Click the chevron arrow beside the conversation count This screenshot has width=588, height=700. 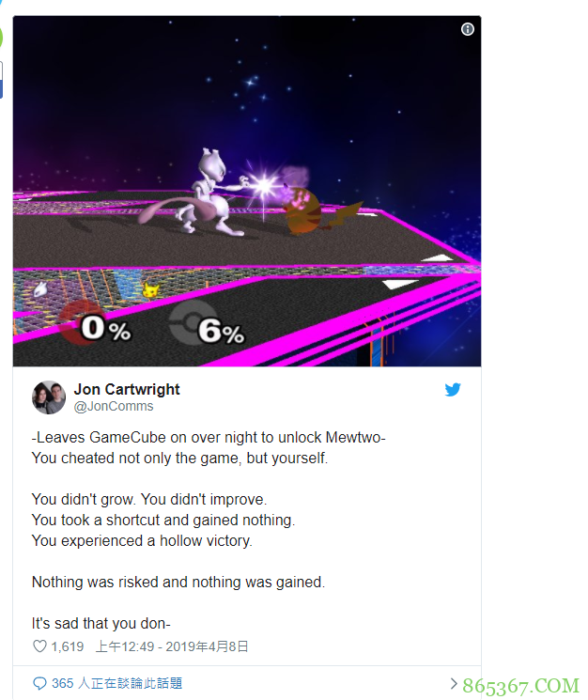[454, 683]
